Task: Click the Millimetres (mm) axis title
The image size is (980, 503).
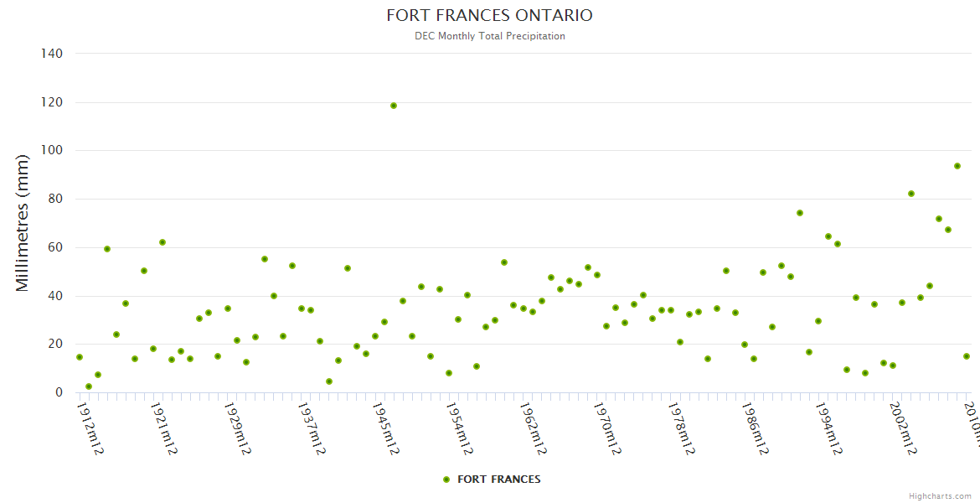Action: click(23, 223)
